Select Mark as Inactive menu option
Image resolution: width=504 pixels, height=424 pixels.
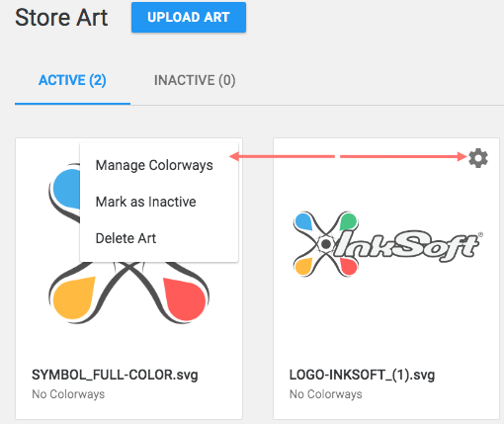tap(145, 202)
